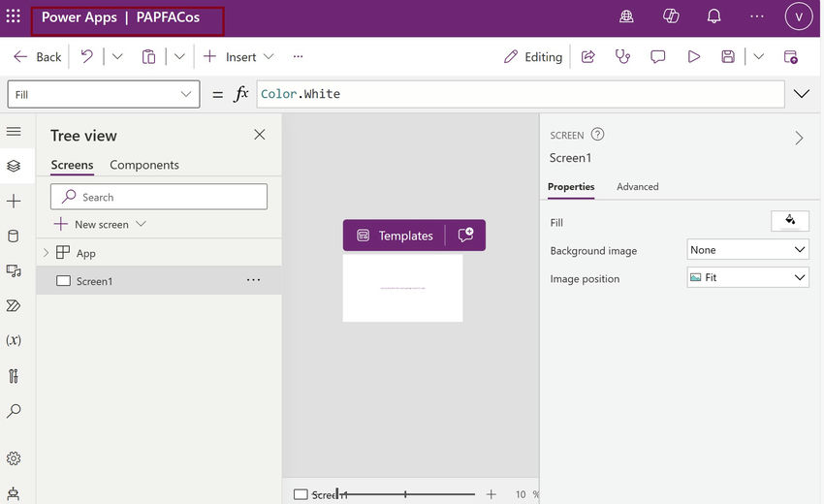Open the Insert menu

(x=238, y=57)
